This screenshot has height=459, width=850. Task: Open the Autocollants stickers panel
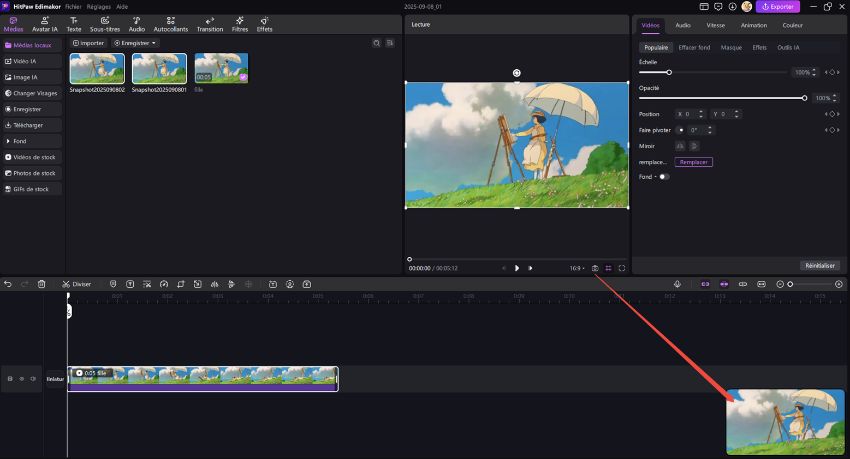[171, 24]
